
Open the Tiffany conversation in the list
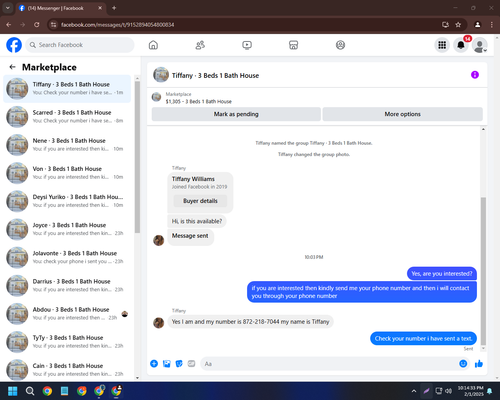tap(67, 89)
